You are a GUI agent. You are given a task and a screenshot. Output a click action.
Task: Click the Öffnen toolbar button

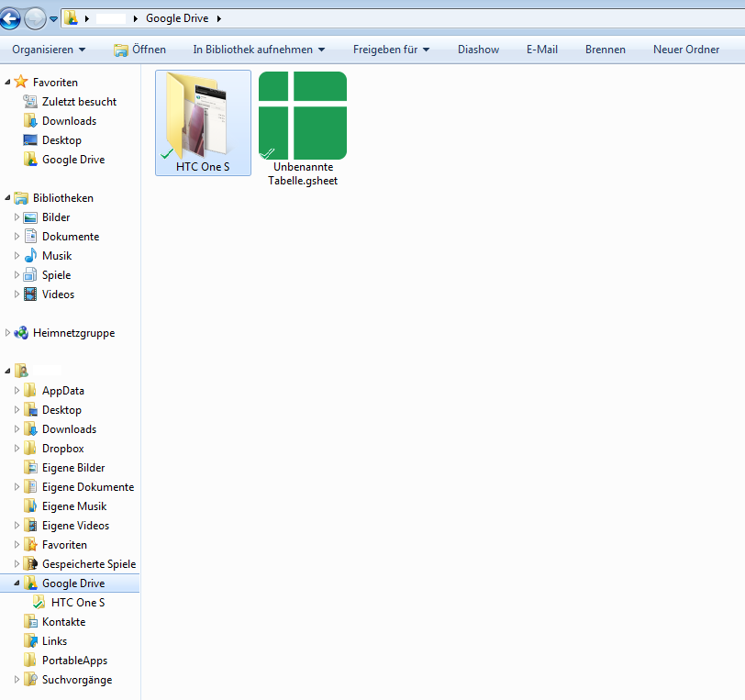coord(139,50)
